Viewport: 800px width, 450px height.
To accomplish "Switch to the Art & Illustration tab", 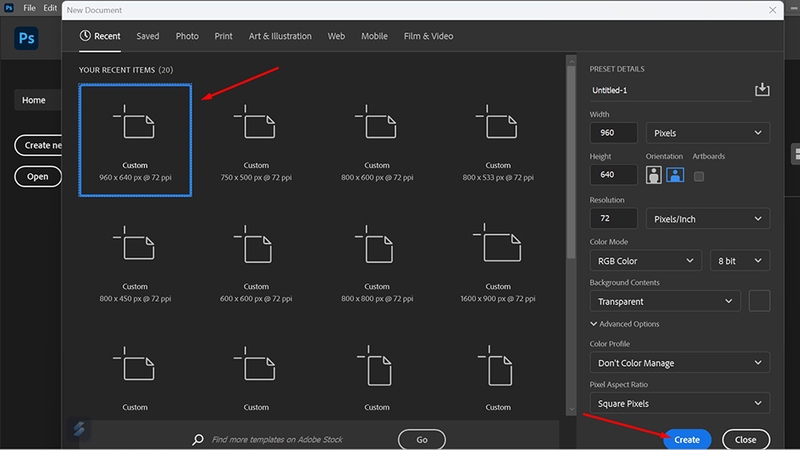I will coord(280,36).
